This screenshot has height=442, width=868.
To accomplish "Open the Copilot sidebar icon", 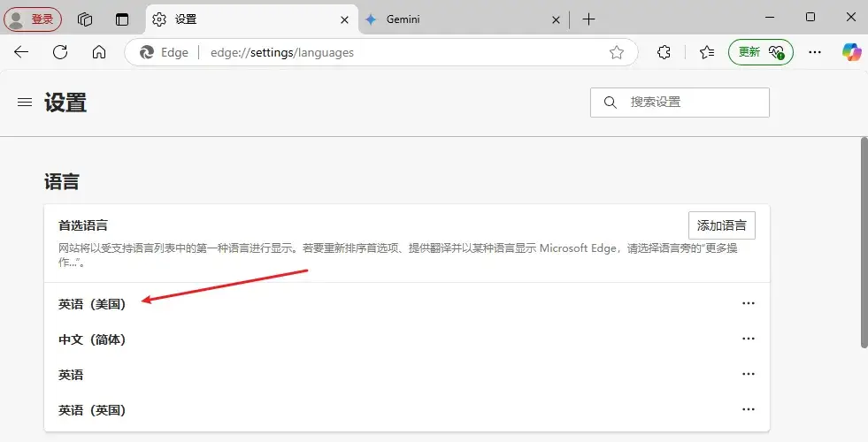I will coord(851,52).
